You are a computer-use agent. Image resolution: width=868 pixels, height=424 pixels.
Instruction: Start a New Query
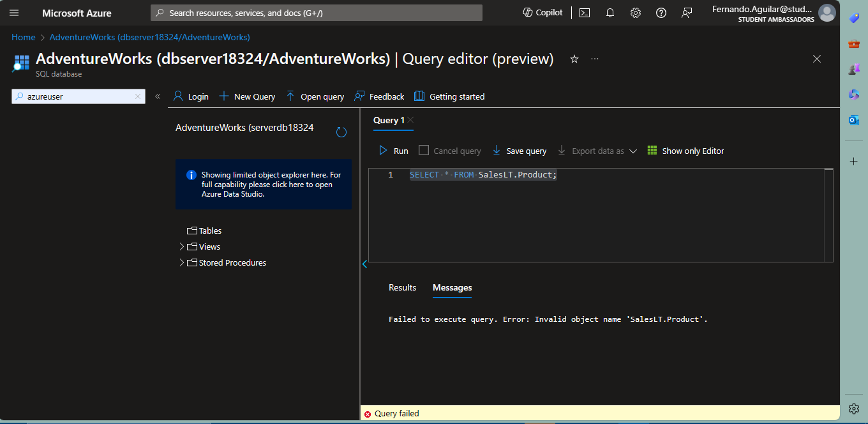[247, 96]
